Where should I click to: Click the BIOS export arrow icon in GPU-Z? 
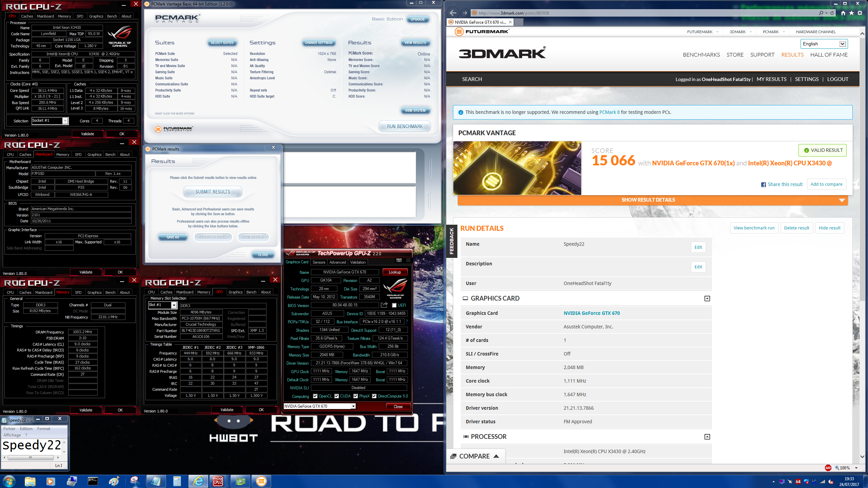click(x=384, y=305)
